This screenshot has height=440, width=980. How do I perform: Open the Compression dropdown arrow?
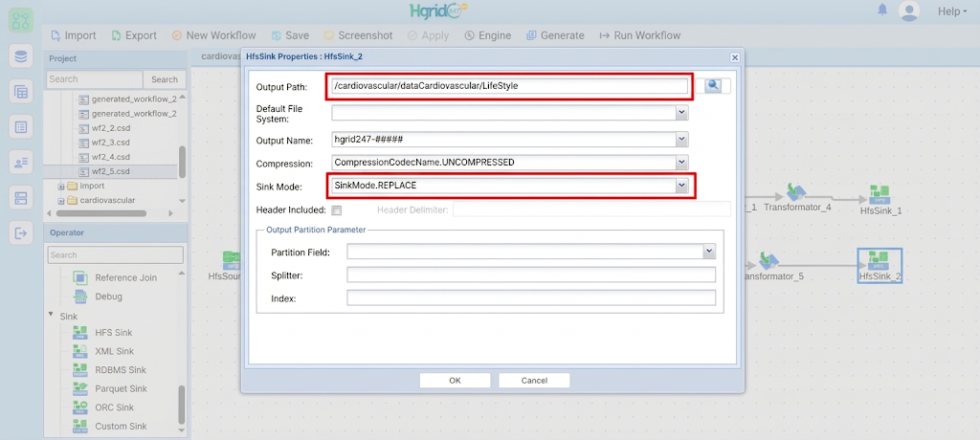[681, 163]
